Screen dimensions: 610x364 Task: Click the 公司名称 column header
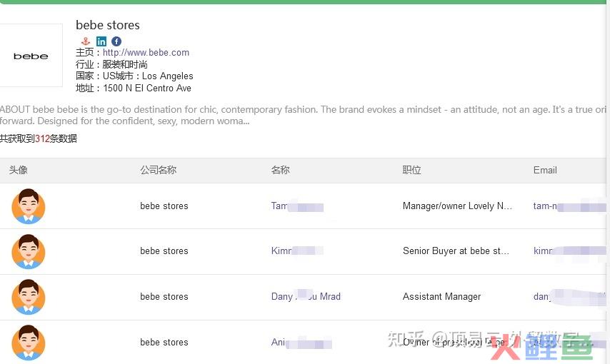tap(159, 170)
